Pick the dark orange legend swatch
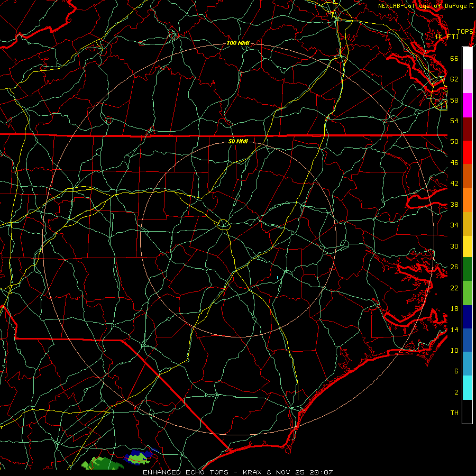The height and width of the screenshot is (476, 476). [x=467, y=176]
